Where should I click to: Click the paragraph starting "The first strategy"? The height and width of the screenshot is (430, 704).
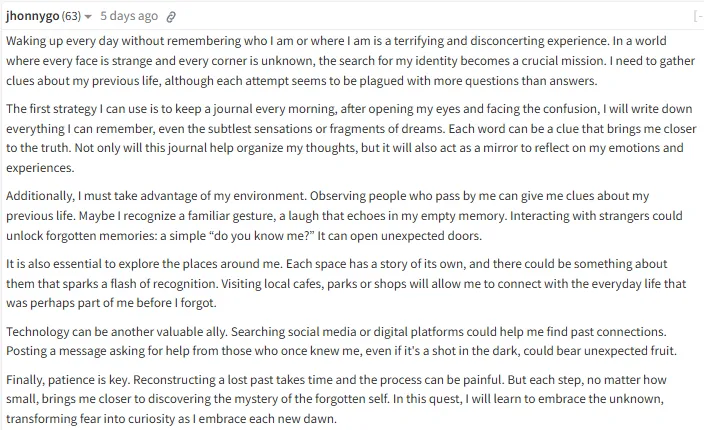pyautogui.click(x=350, y=138)
